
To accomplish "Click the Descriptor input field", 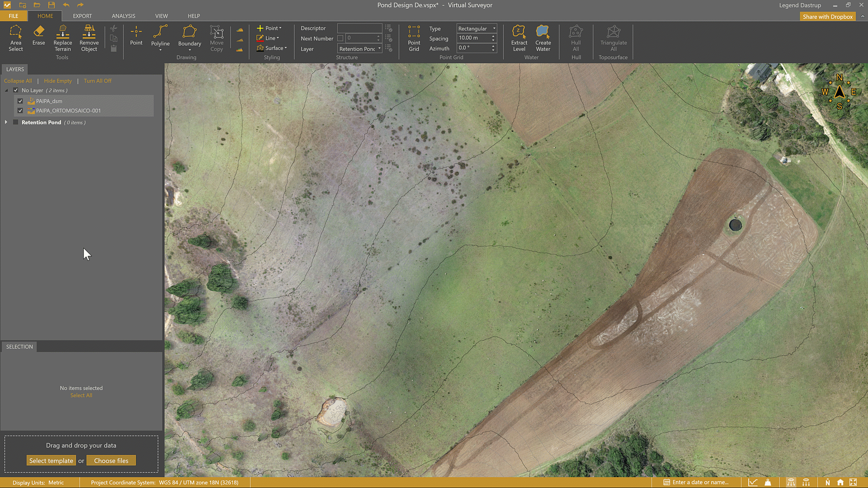I will coord(359,28).
